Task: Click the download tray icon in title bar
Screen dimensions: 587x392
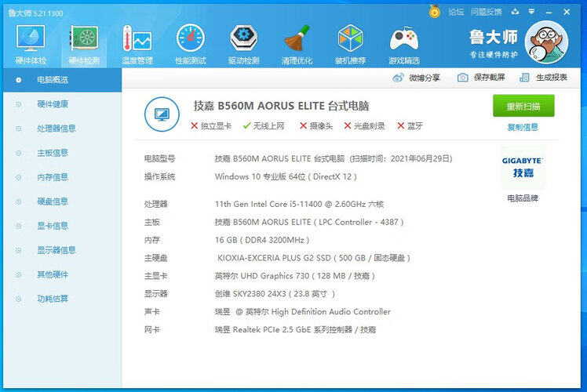Action: 515,12
